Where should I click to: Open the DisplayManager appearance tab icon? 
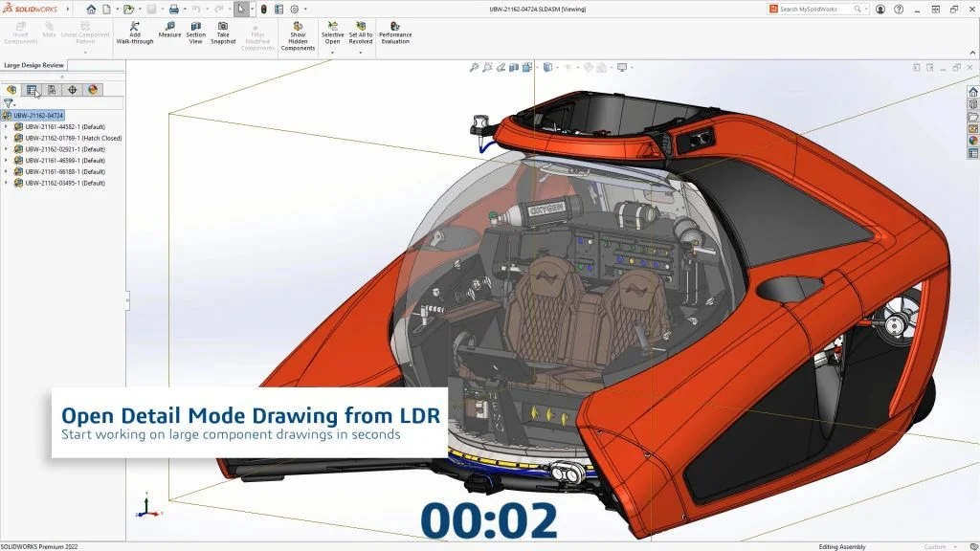point(93,90)
